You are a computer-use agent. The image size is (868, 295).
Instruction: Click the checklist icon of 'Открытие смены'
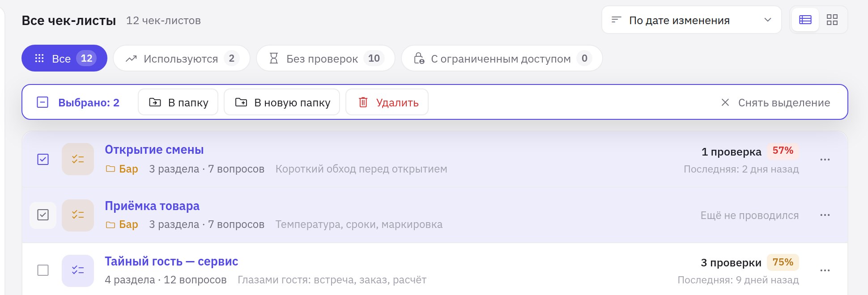78,159
